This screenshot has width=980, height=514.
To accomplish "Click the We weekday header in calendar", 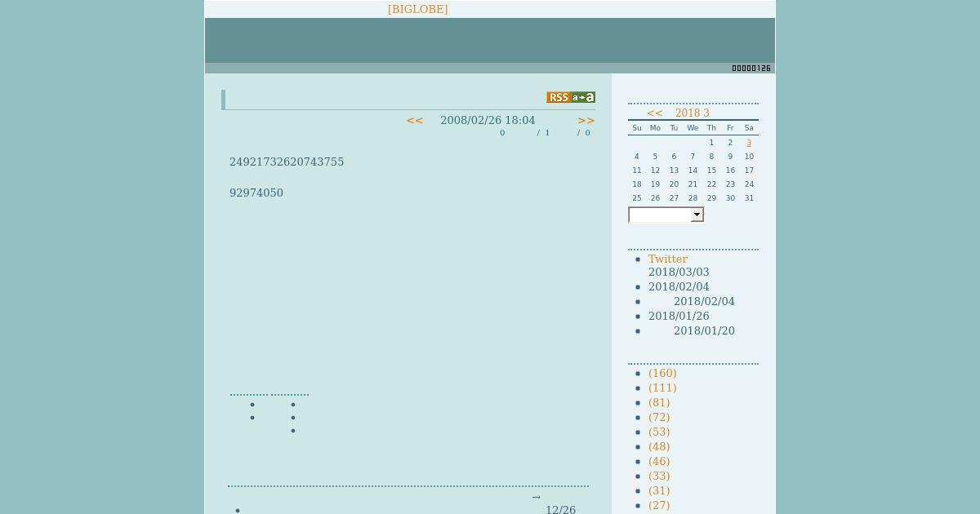I will click(693, 128).
